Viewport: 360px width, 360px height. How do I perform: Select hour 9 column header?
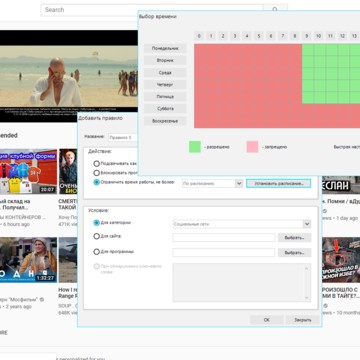coord(307,36)
